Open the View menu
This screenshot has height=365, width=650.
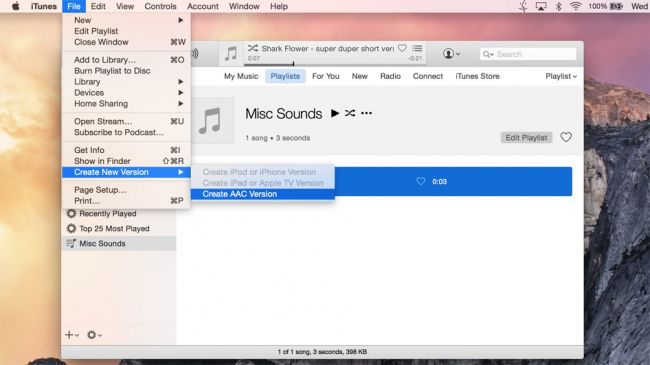pos(125,6)
